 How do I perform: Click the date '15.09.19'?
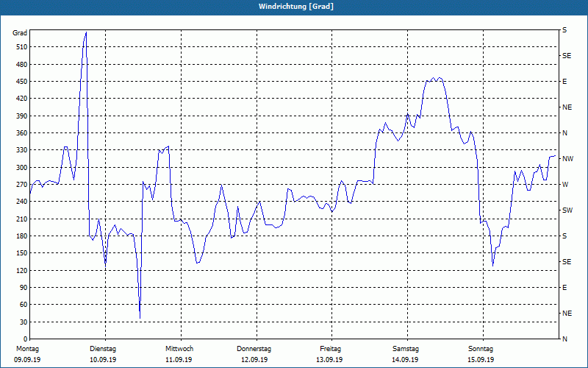tap(481, 360)
